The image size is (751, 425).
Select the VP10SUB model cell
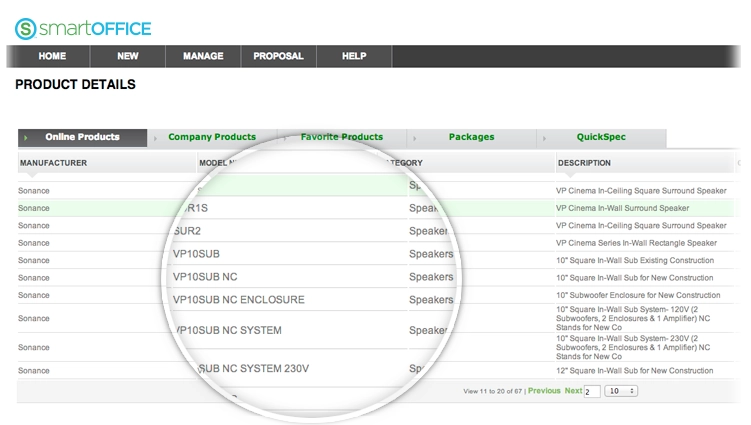[196, 254]
